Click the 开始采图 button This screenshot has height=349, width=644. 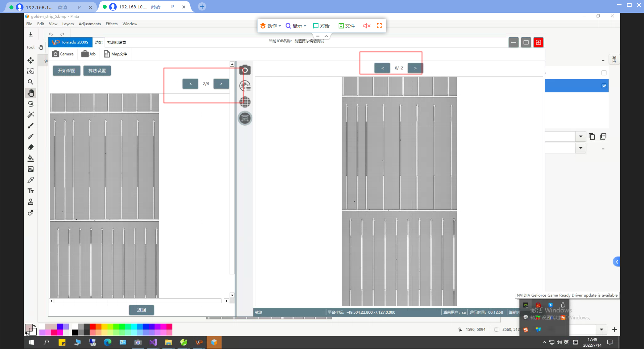click(x=66, y=71)
